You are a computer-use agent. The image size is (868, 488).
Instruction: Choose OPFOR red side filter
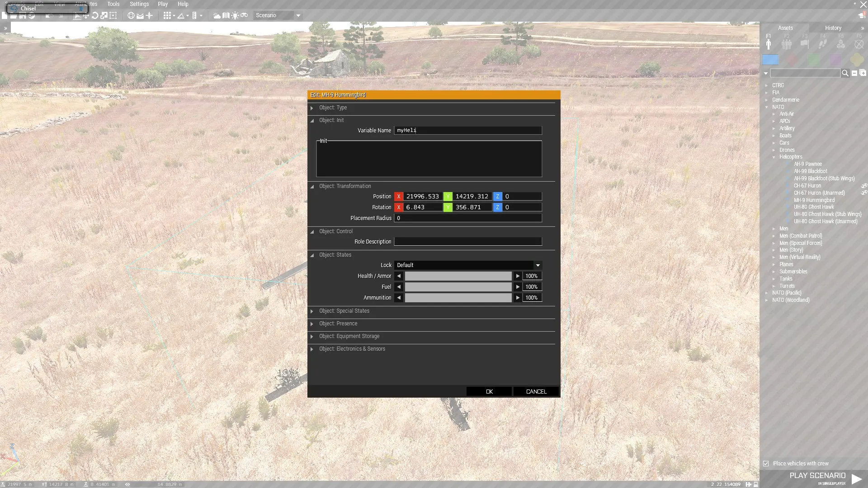(792, 60)
